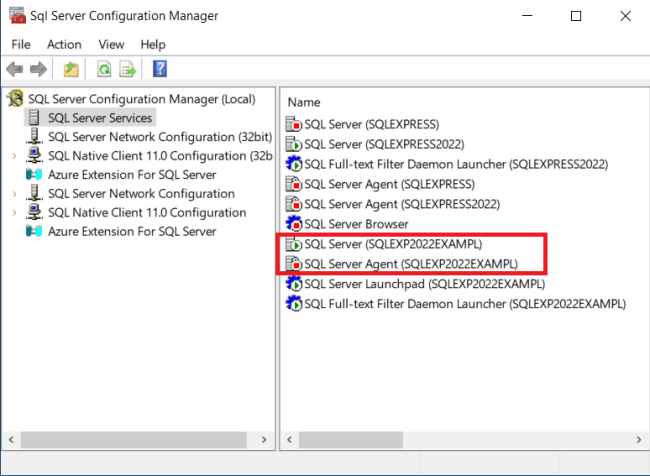The width and height of the screenshot is (650, 476).
Task: Select the SQL Server (SQLEXPRESS) service name
Action: click(372, 124)
